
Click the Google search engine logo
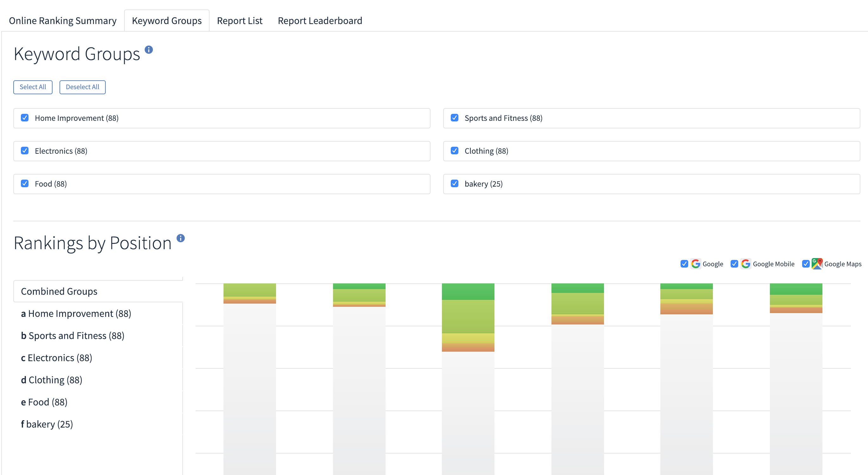point(695,264)
